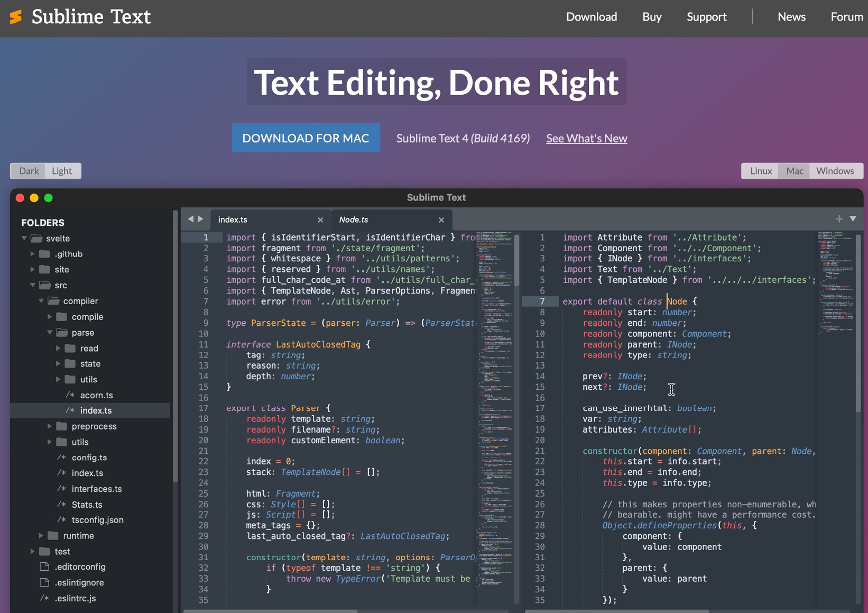The image size is (868, 613).
Task: Expand the parse utils folder arrow
Action: (58, 379)
